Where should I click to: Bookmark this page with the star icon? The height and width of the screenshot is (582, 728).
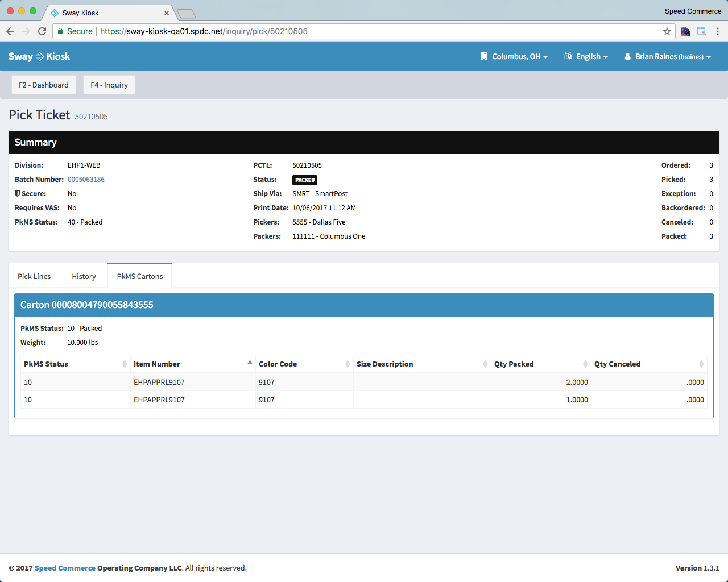coord(667,31)
